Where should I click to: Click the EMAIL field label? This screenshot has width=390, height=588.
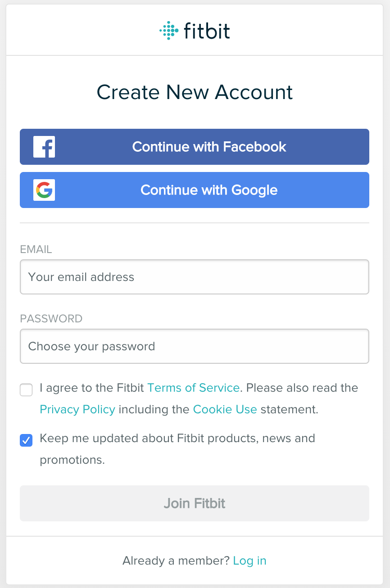point(36,249)
